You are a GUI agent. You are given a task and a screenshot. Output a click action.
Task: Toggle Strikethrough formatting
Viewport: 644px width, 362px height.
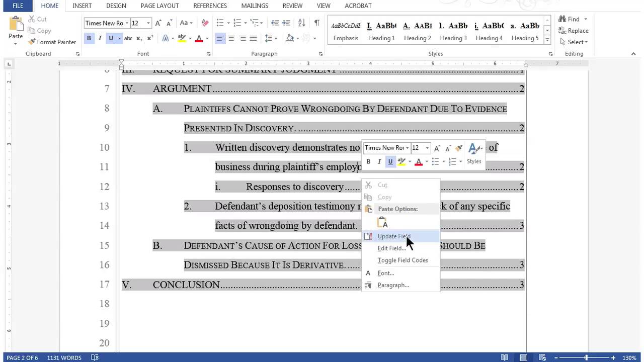[x=128, y=38]
